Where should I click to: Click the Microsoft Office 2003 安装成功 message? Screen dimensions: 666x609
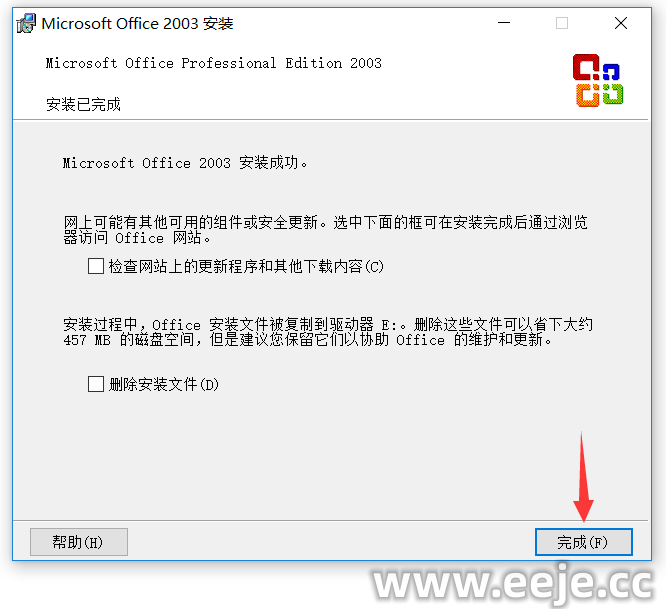(185, 163)
